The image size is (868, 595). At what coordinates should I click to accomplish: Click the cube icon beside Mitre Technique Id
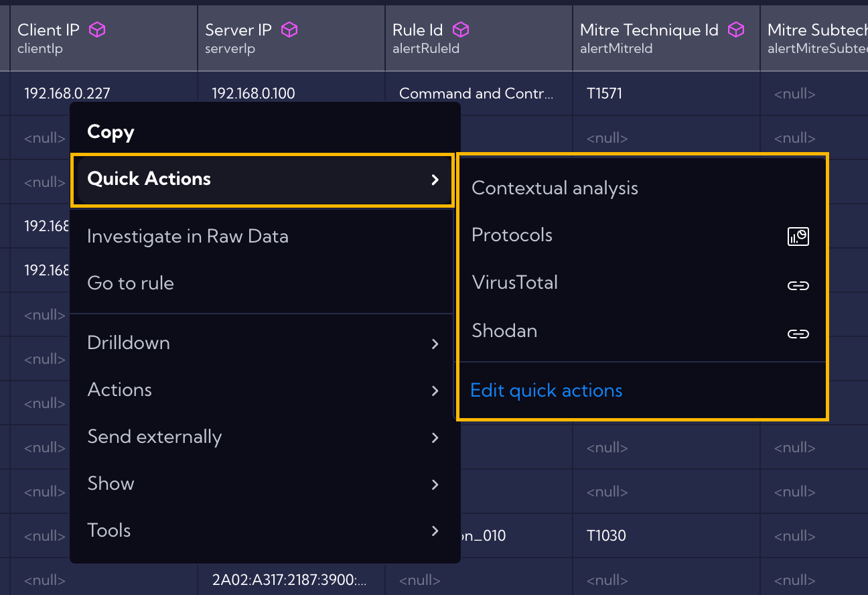736,29
